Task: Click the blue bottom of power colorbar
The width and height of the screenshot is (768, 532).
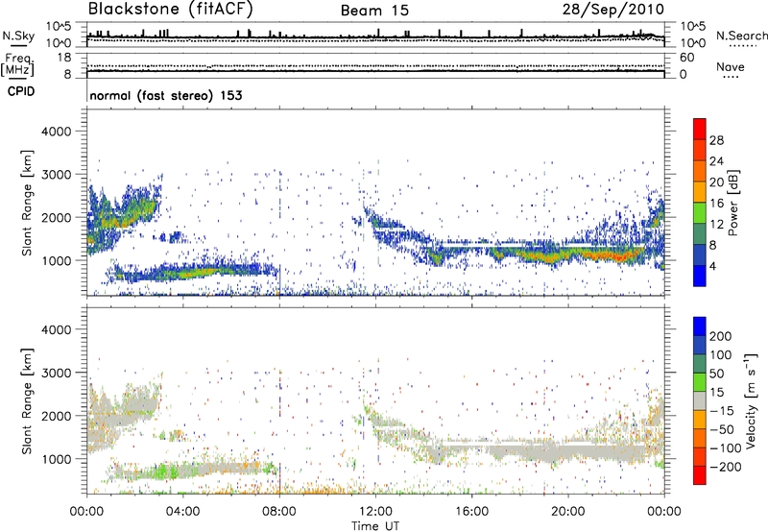Action: (700, 276)
